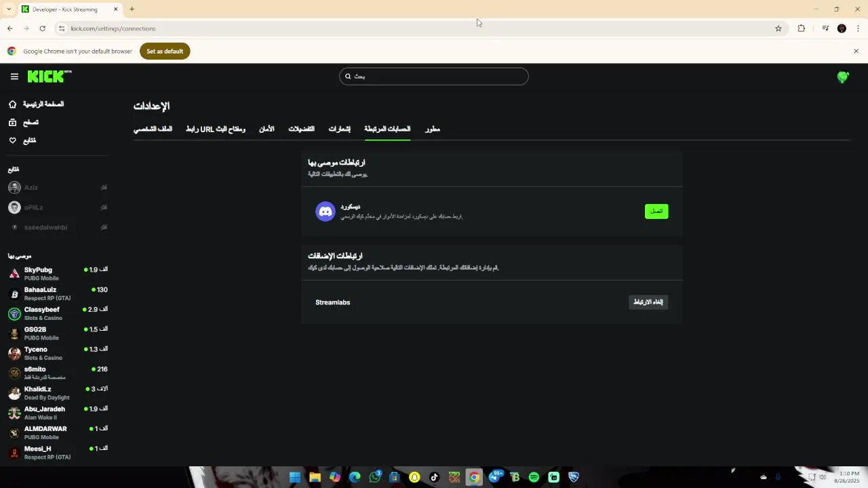Image resolution: width=868 pixels, height=488 pixels.
Task: Open the Kick hamburger menu
Action: [x=14, y=77]
